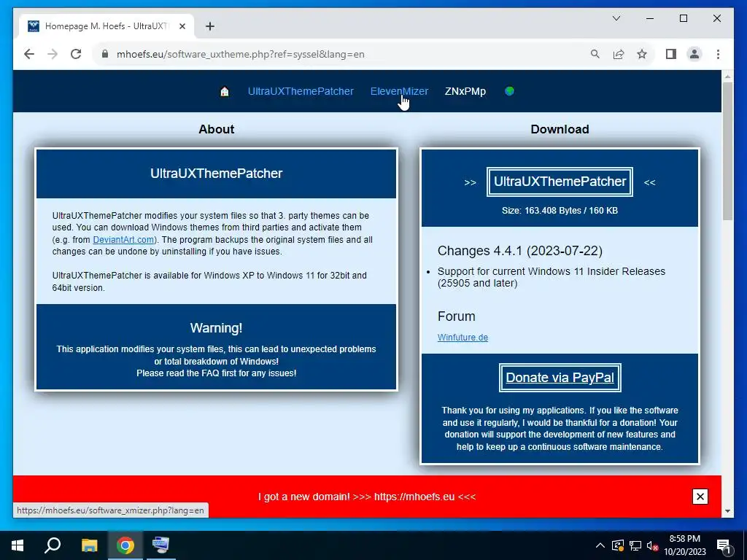
Task: Open UltraUXThemePatcher nav menu item
Action: pos(301,91)
